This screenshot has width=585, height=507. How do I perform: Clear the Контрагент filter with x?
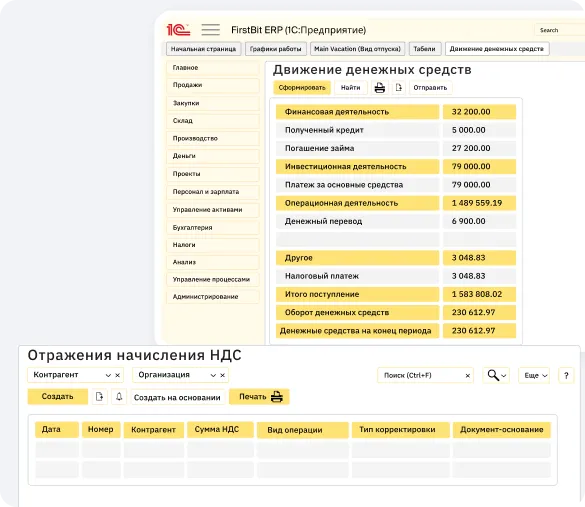click(117, 375)
